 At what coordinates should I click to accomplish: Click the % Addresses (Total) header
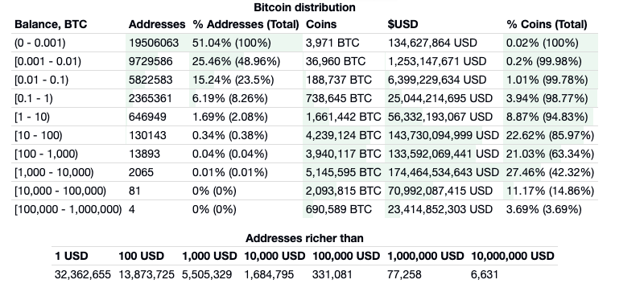coord(246,24)
